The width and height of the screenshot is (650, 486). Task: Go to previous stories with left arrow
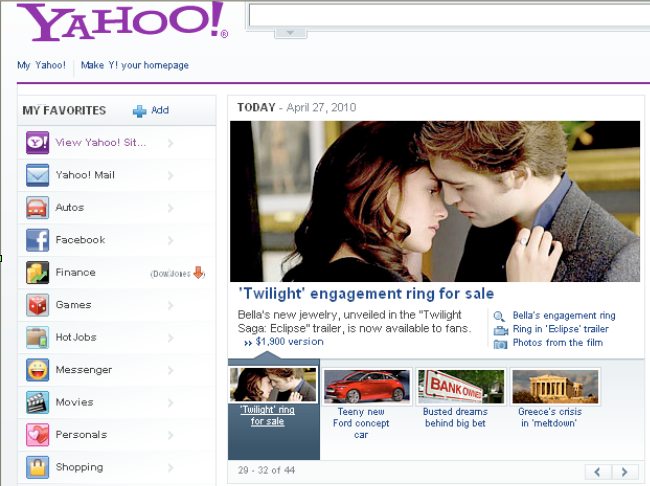(x=598, y=472)
